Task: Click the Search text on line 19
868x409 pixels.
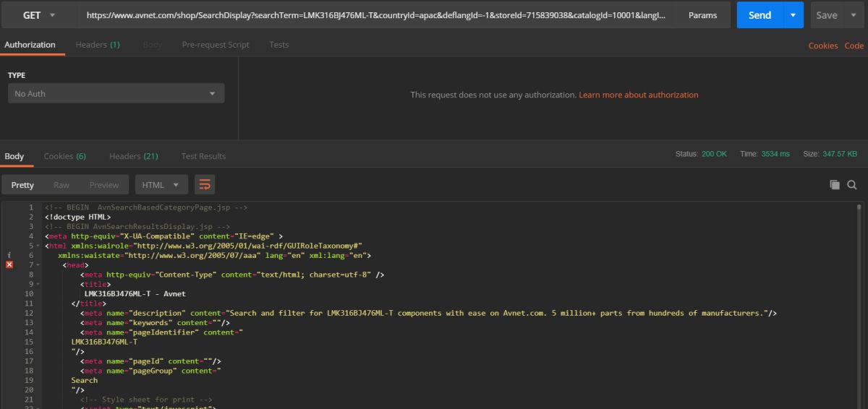Action: tap(85, 381)
